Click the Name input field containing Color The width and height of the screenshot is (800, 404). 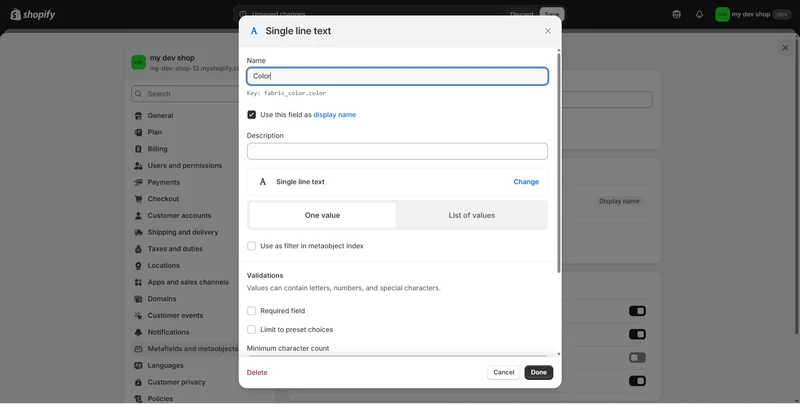[397, 76]
